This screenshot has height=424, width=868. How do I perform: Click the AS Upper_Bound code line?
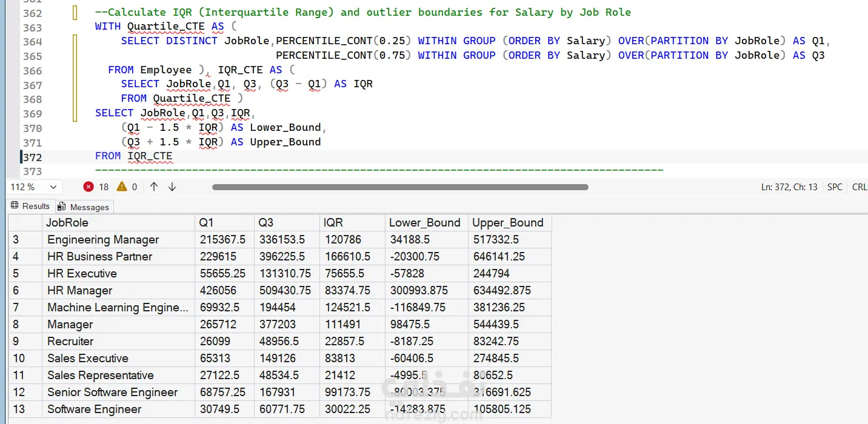221,142
